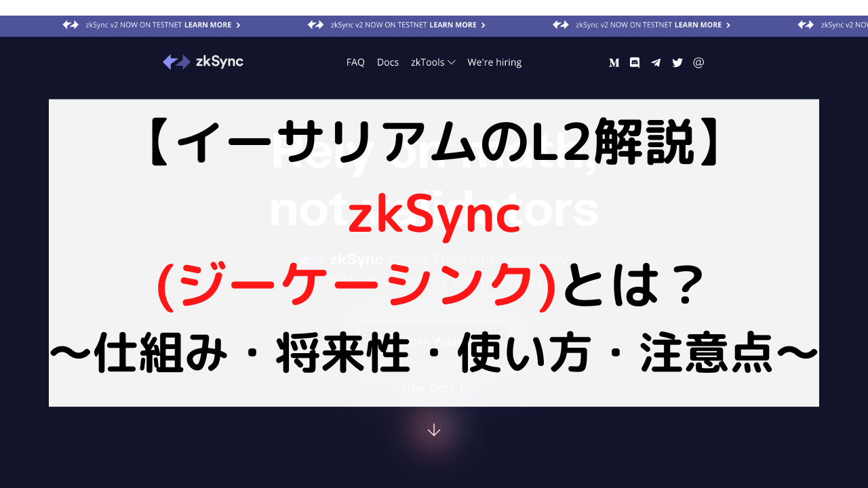Viewport: 868px width, 488px height.
Task: Click the article title overlay image
Action: (434, 253)
